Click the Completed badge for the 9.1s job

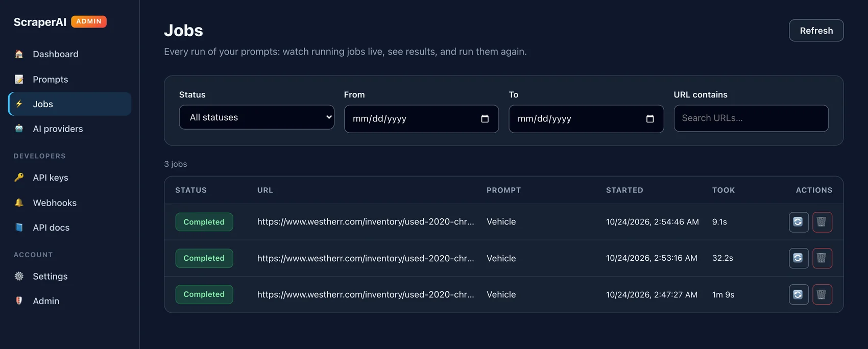[x=204, y=222]
